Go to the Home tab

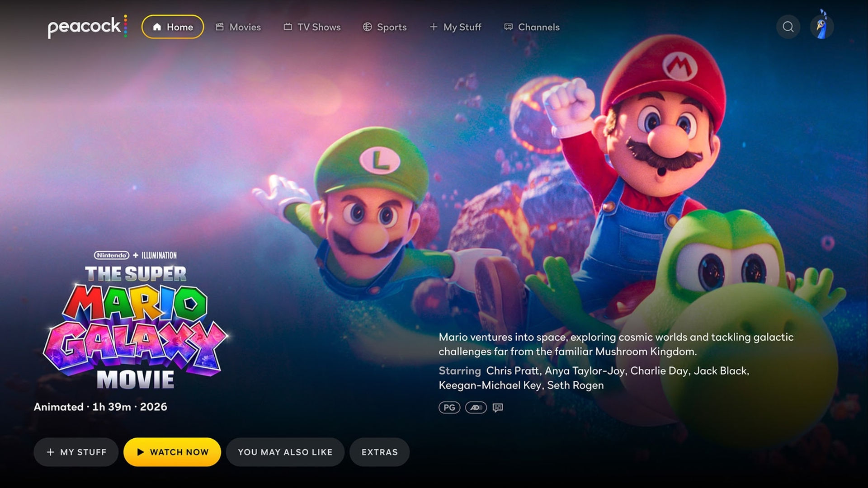(x=173, y=27)
